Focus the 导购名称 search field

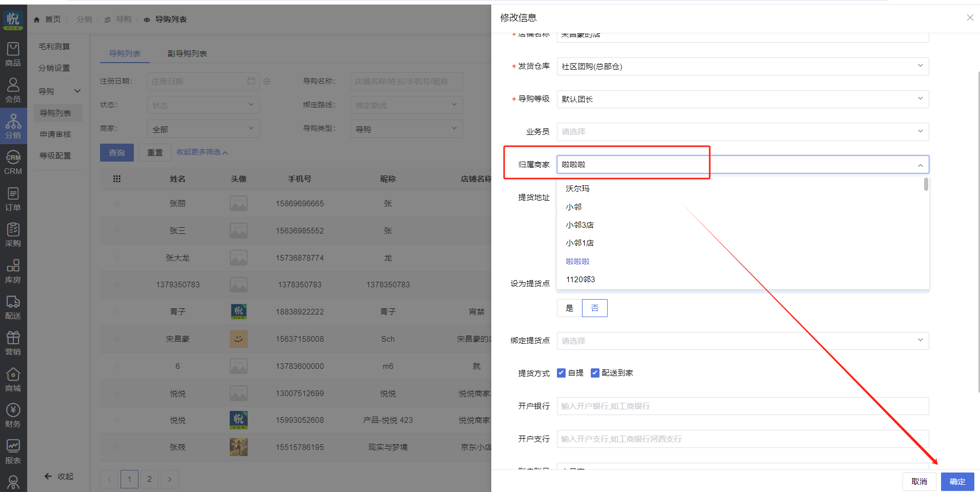click(x=406, y=81)
